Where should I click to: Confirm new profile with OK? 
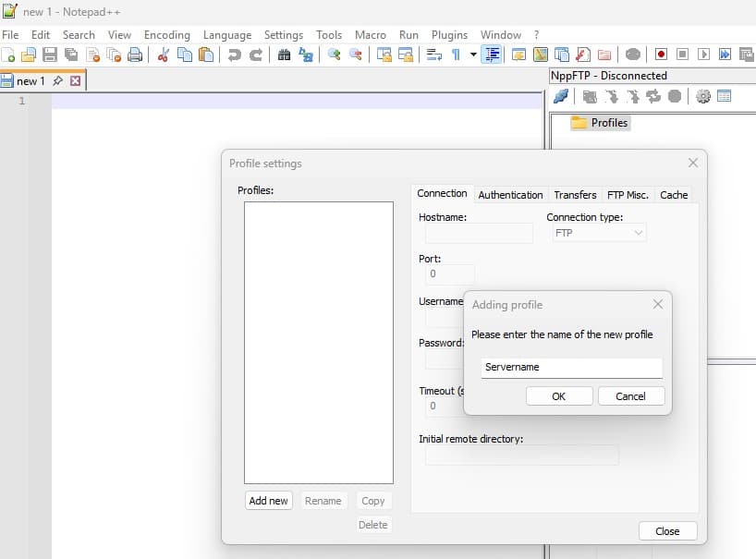tap(559, 396)
